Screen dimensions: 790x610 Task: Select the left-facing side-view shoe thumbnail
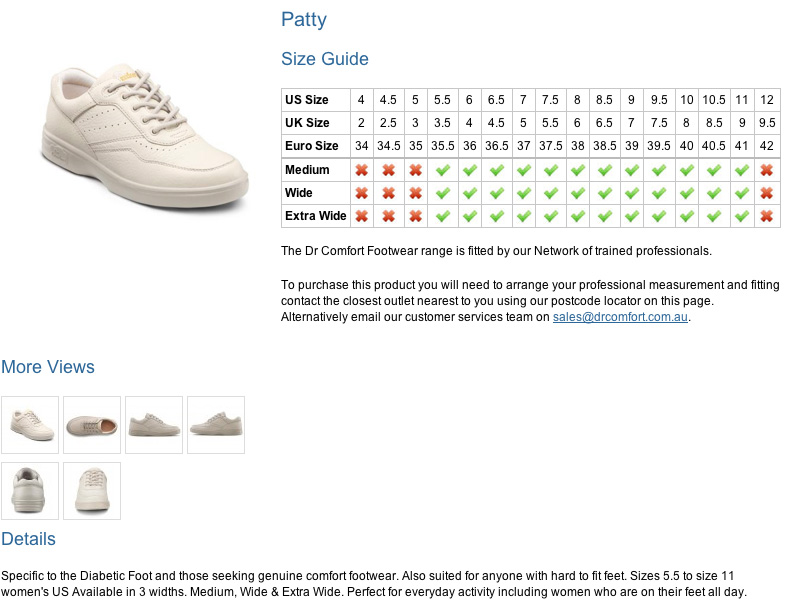tap(216, 425)
